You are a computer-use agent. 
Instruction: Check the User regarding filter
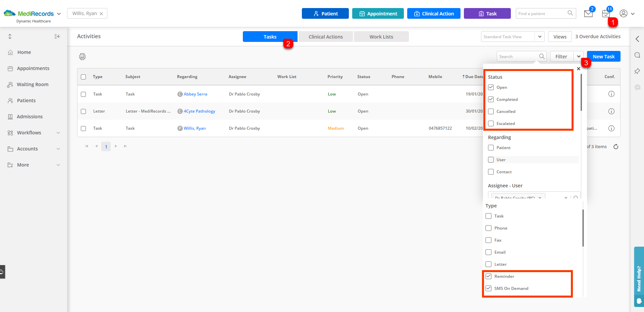point(491,160)
